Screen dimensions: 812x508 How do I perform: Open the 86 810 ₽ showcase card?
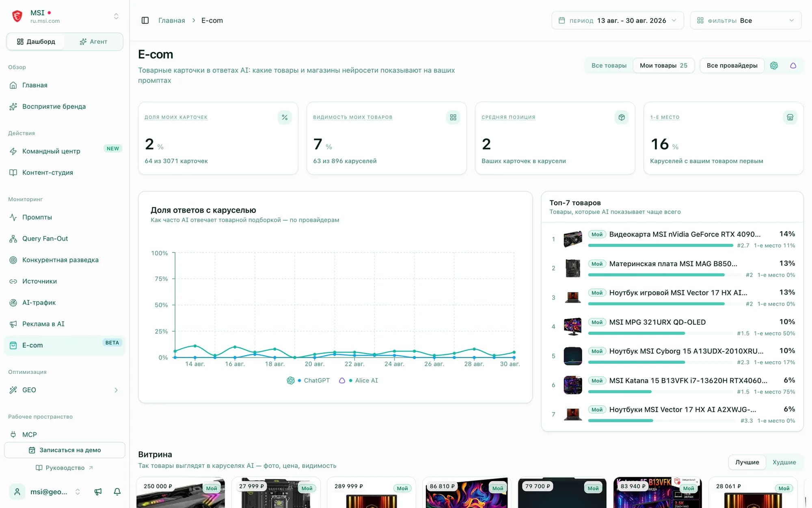tap(467, 493)
